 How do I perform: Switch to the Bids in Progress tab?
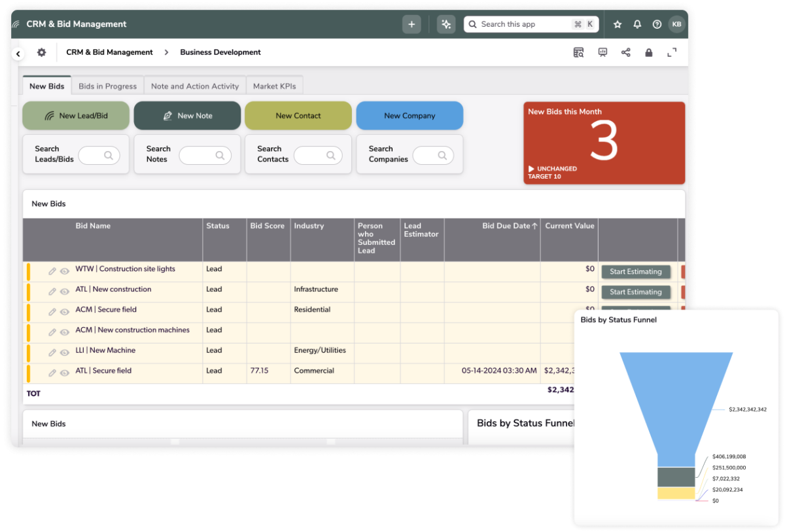click(107, 85)
